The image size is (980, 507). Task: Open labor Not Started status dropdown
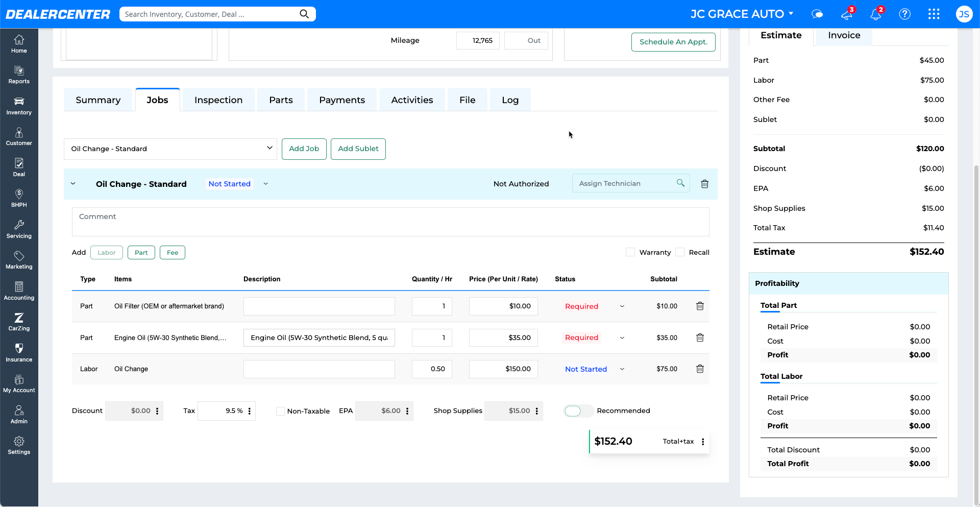[622, 369]
